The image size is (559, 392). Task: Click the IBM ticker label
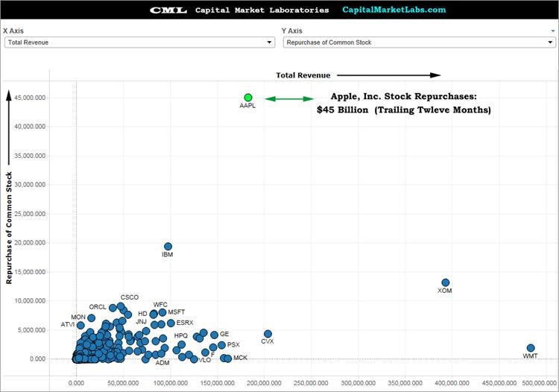[x=167, y=254]
